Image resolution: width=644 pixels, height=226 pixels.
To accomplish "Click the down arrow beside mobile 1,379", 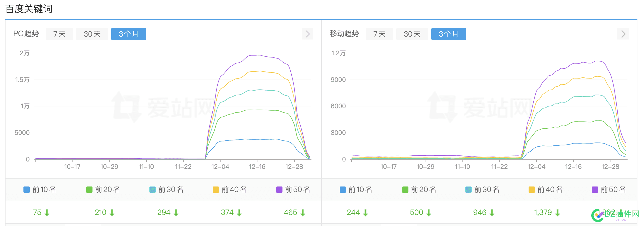I will pyautogui.click(x=557, y=213).
